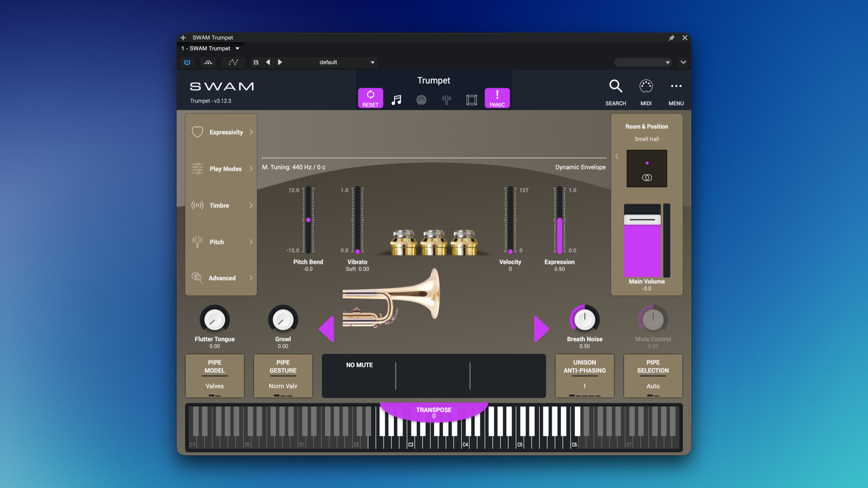Click the automation curve icon in host bar
868x488 pixels.
pos(233,62)
